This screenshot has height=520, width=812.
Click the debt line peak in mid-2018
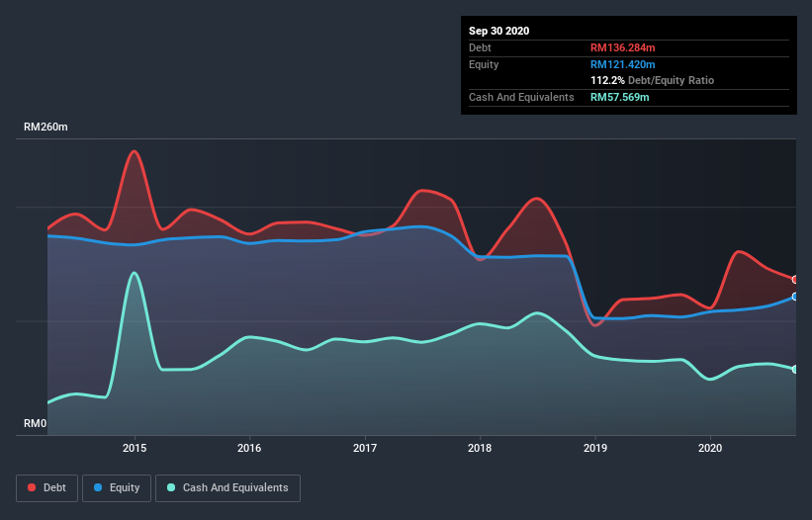tap(537, 199)
